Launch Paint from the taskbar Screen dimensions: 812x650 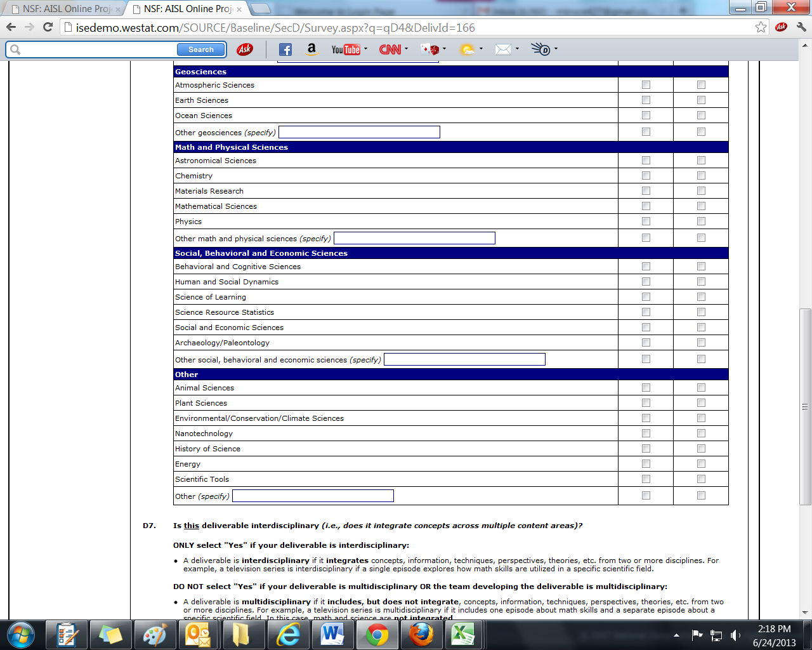(155, 635)
